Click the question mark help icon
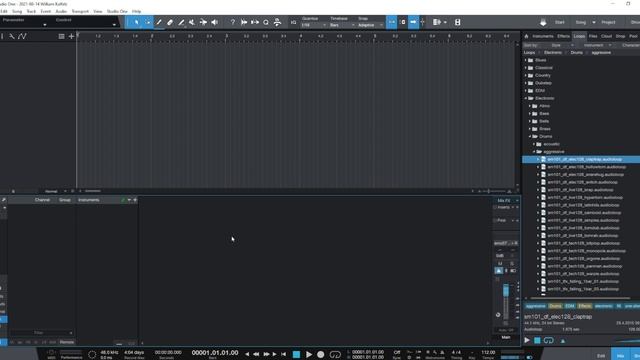The width and height of the screenshot is (640, 360). click(x=233, y=22)
